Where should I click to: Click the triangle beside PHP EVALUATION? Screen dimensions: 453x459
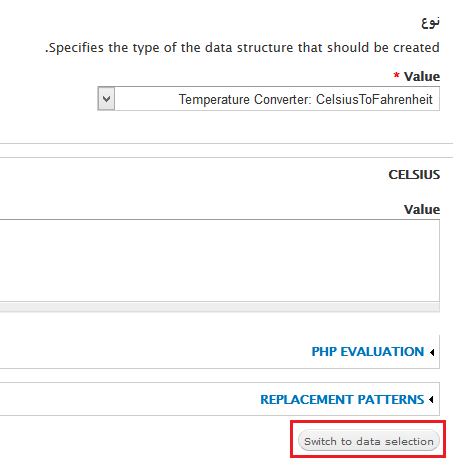[x=432, y=352]
